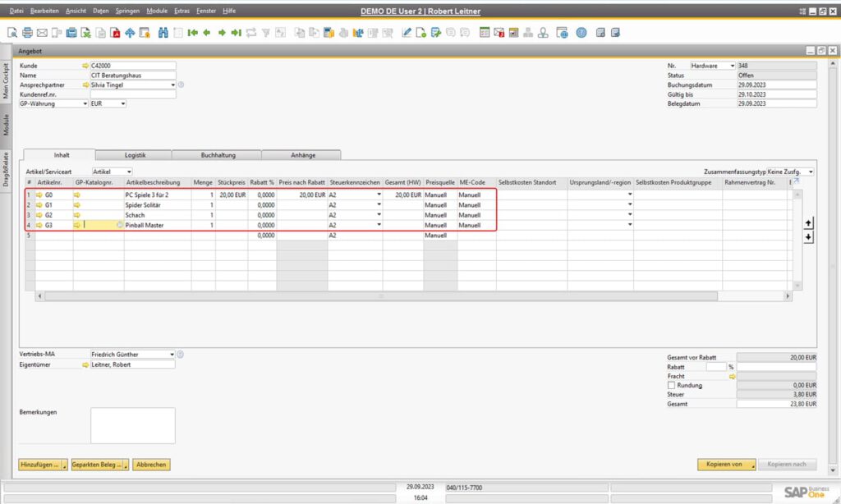Open the Mein Cockpit side tab
841x504 pixels.
[x=6, y=81]
